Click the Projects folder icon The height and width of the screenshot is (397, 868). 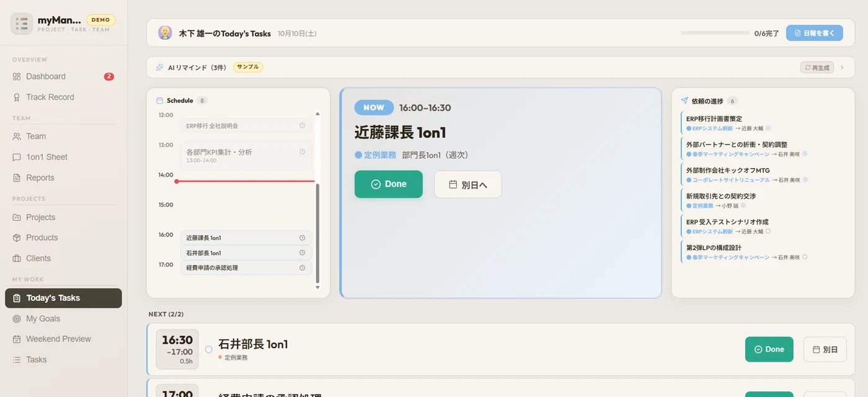click(x=17, y=217)
